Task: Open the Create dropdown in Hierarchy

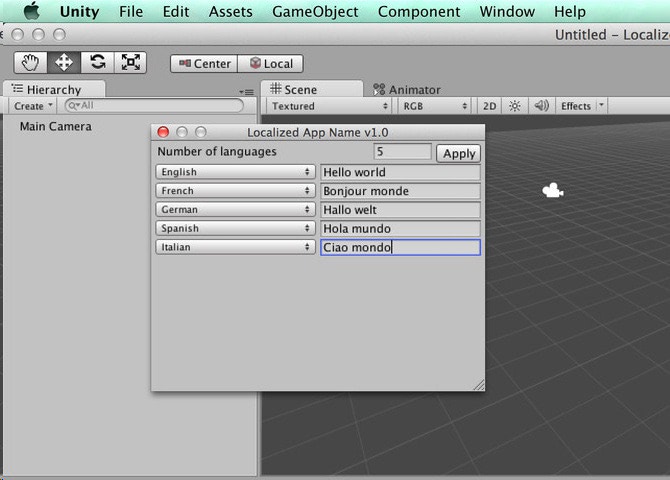Action: (33, 106)
